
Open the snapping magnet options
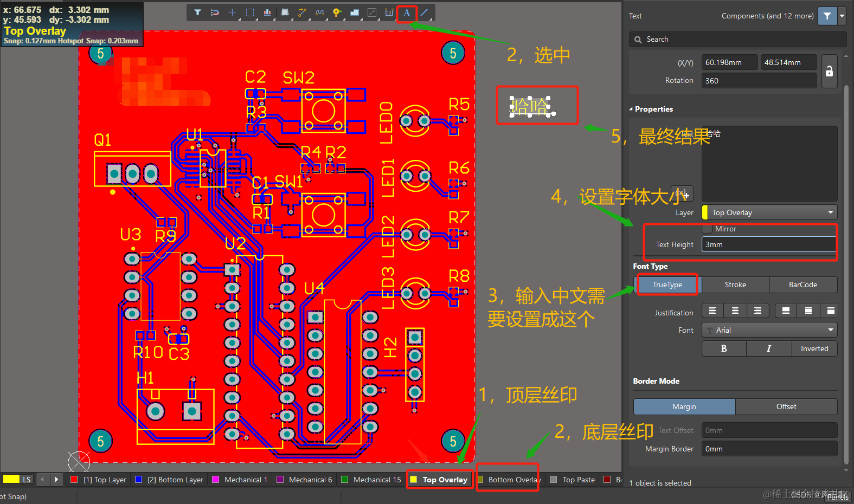pos(215,12)
